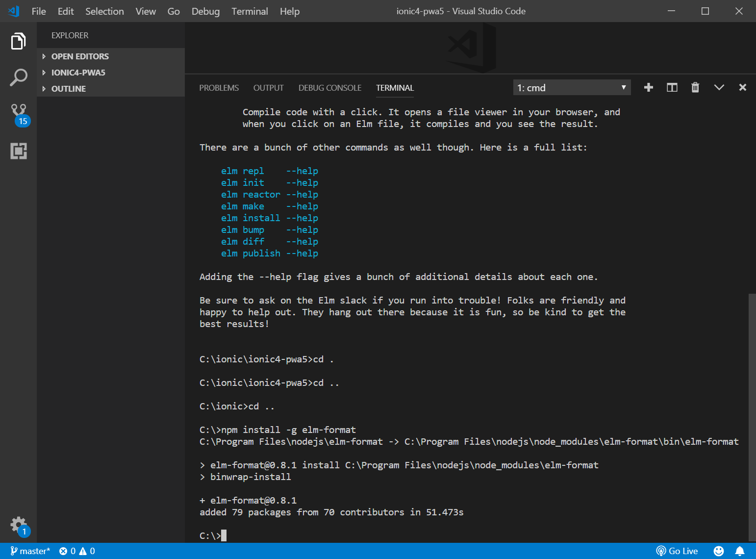Close the terminal panel

click(742, 87)
